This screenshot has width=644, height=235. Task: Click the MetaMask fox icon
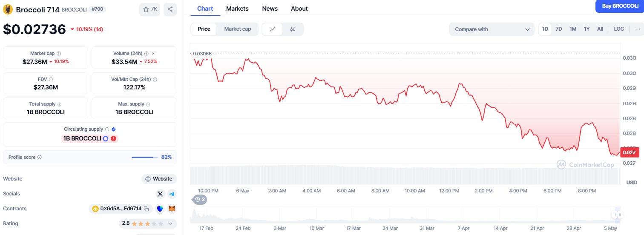pyautogui.click(x=172, y=209)
